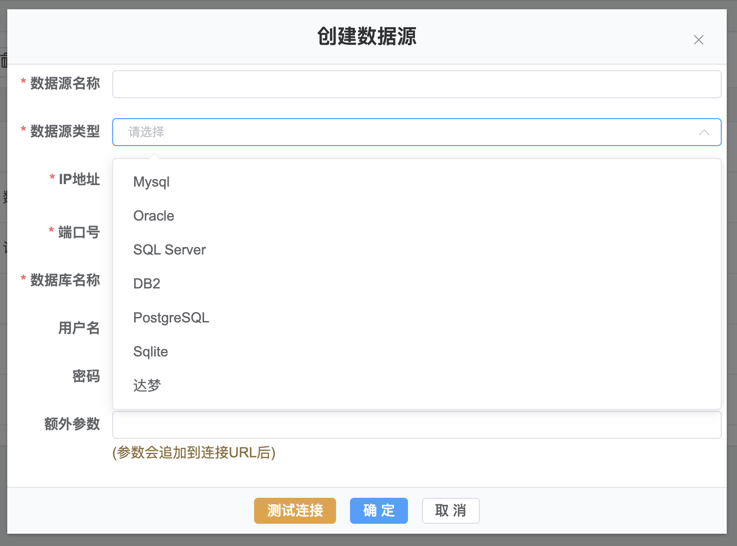
Task: Choose PostgreSQL from the type options
Action: [171, 318]
